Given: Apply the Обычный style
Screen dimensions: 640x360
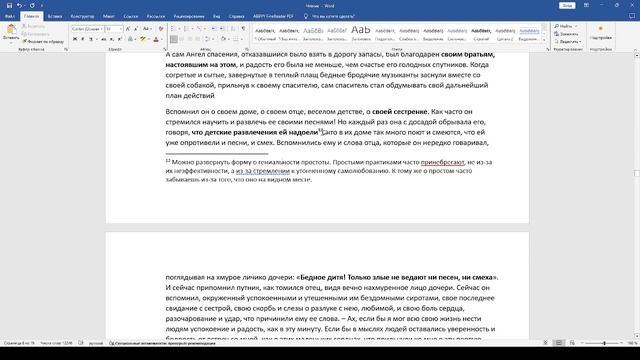Looking at the screenshot, I should (x=265, y=34).
